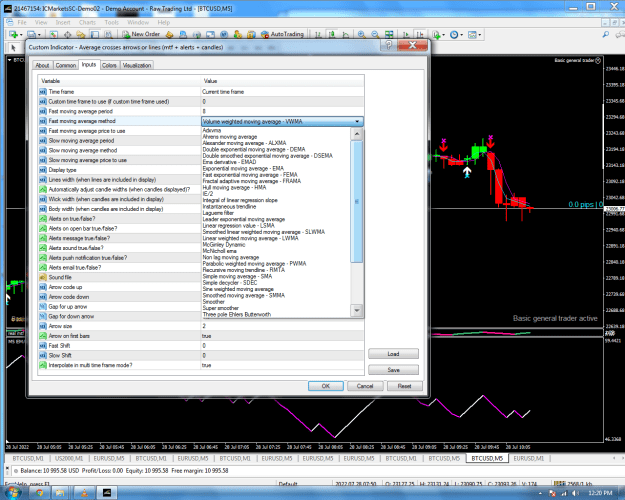The image size is (625, 500).
Task: Open VLC from the taskbar
Action: coord(84,493)
